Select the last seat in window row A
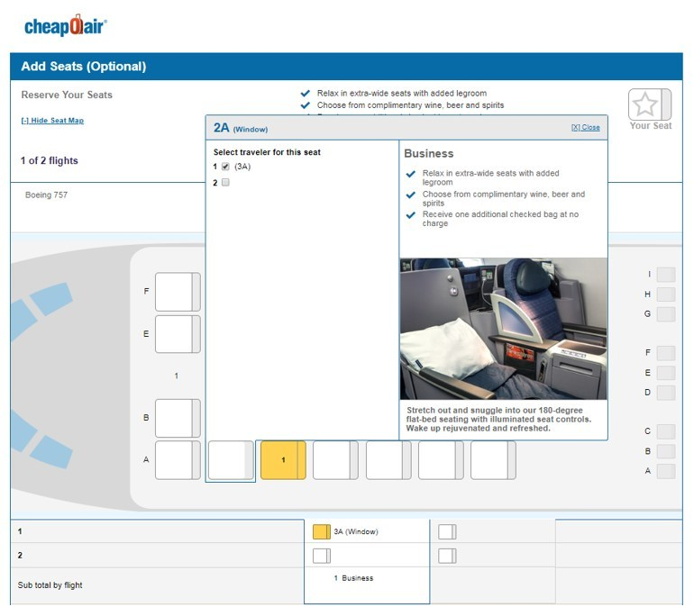694x616 pixels. [493, 460]
